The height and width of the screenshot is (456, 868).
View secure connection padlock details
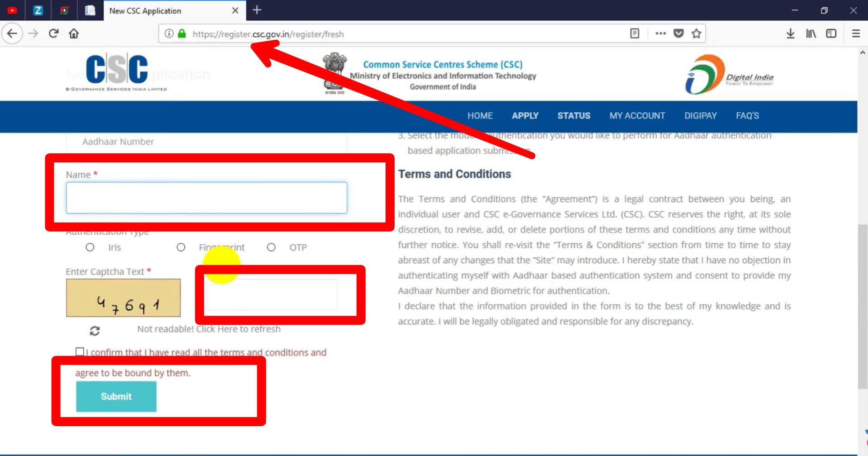click(182, 33)
